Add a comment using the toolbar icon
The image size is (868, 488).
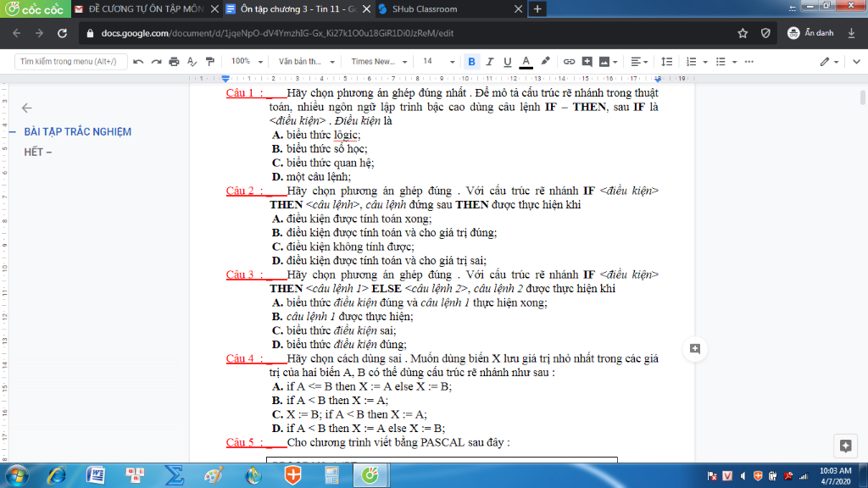587,61
